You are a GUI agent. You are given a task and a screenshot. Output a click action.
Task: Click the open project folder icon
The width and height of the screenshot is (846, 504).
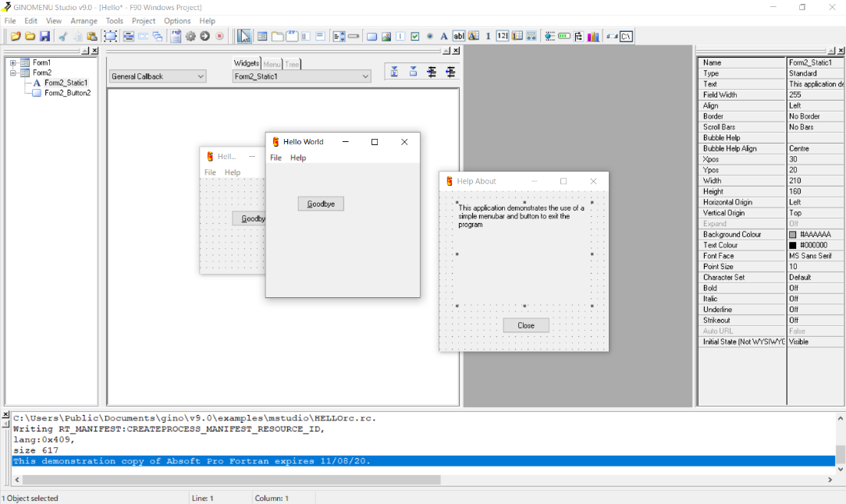point(30,36)
